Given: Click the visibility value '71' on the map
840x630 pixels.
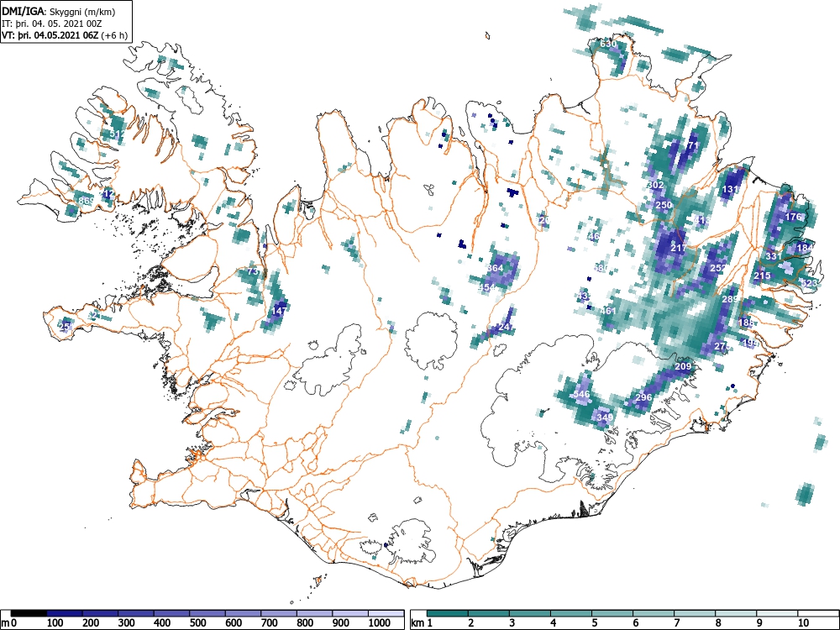Looking at the screenshot, I should pyautogui.click(x=693, y=145).
